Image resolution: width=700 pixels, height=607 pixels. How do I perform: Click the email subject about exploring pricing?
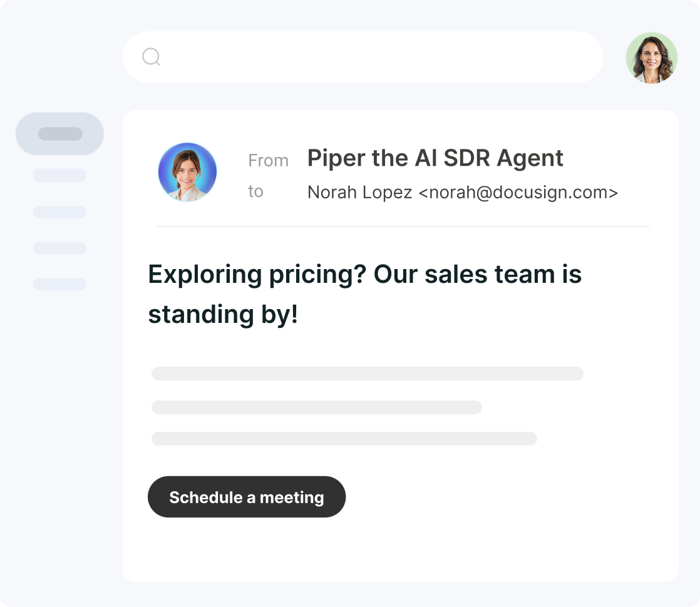click(365, 293)
